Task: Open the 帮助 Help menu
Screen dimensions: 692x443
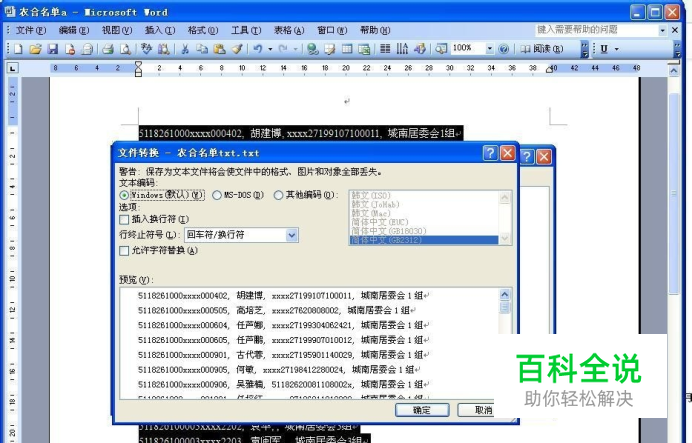Action: coord(375,30)
